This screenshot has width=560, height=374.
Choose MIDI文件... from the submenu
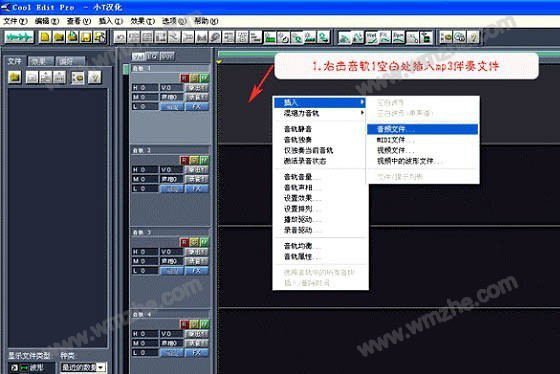point(422,140)
